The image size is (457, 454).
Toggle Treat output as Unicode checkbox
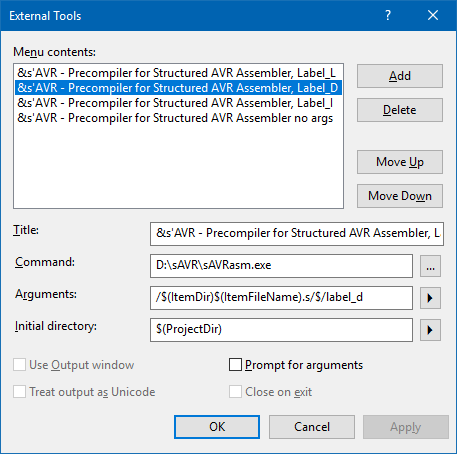(x=19, y=392)
